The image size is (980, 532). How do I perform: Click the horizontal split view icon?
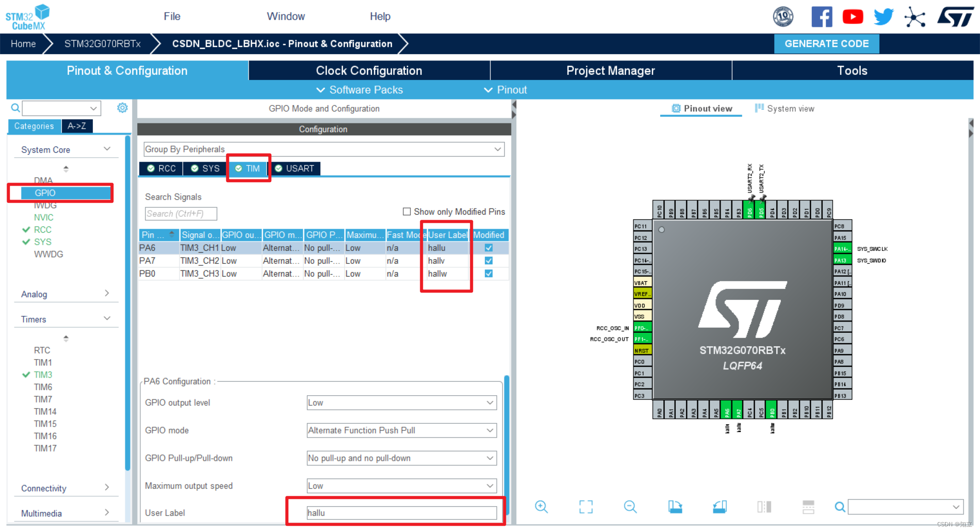808,507
